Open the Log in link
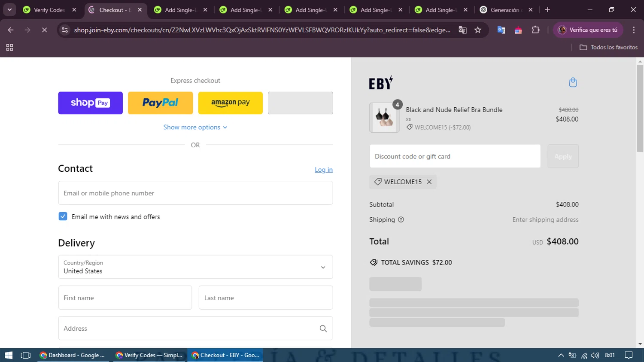644x362 pixels. 324,170
